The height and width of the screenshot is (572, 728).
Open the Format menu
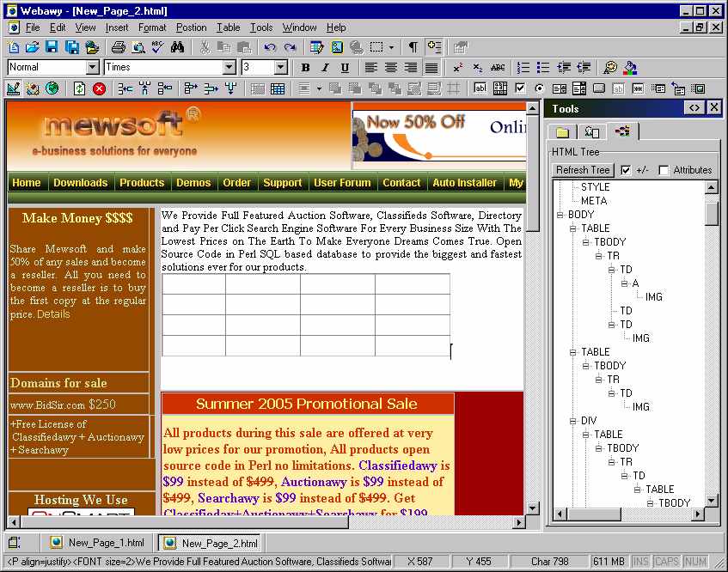click(152, 27)
